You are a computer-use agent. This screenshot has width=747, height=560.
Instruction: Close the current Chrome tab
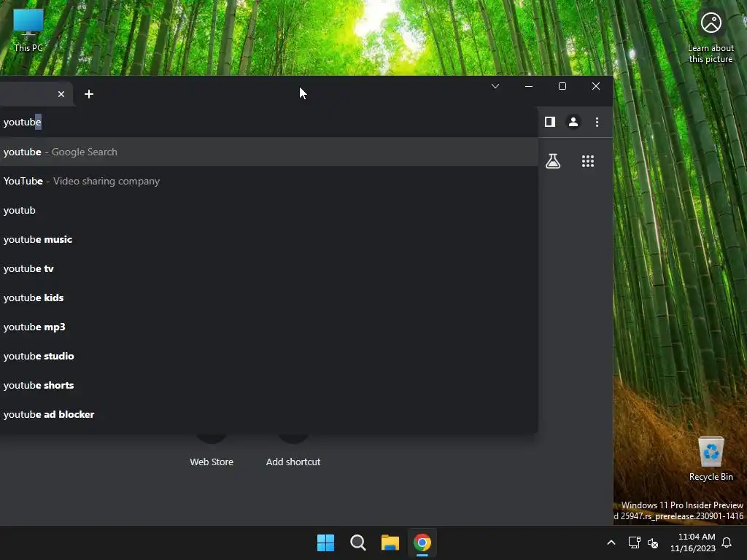coord(61,94)
